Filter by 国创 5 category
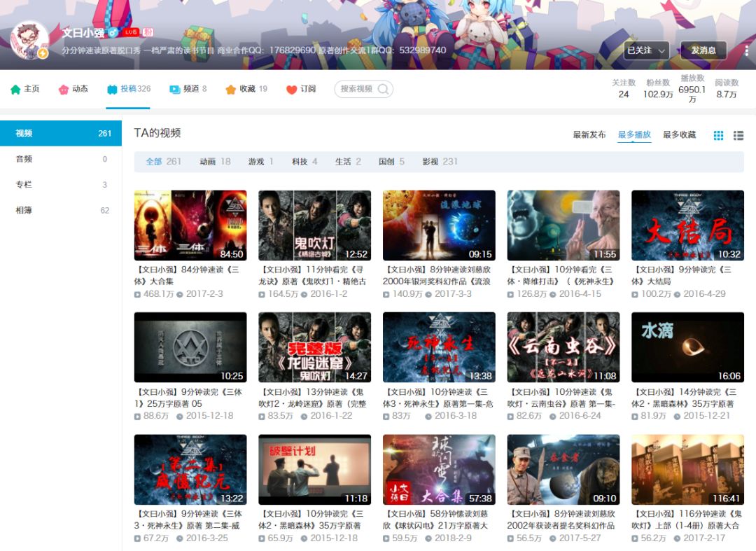Viewport: 756px width, 551px height. tap(391, 162)
